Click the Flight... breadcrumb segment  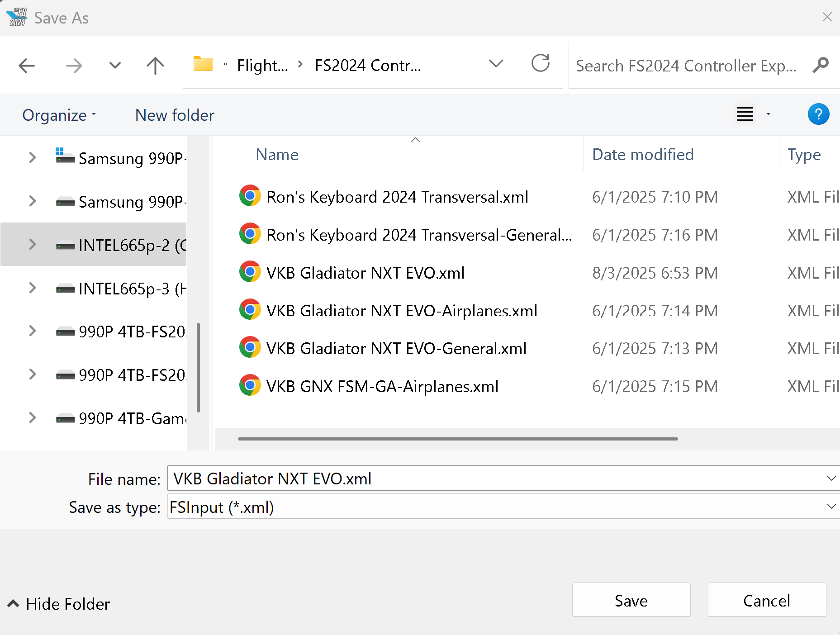(x=262, y=66)
